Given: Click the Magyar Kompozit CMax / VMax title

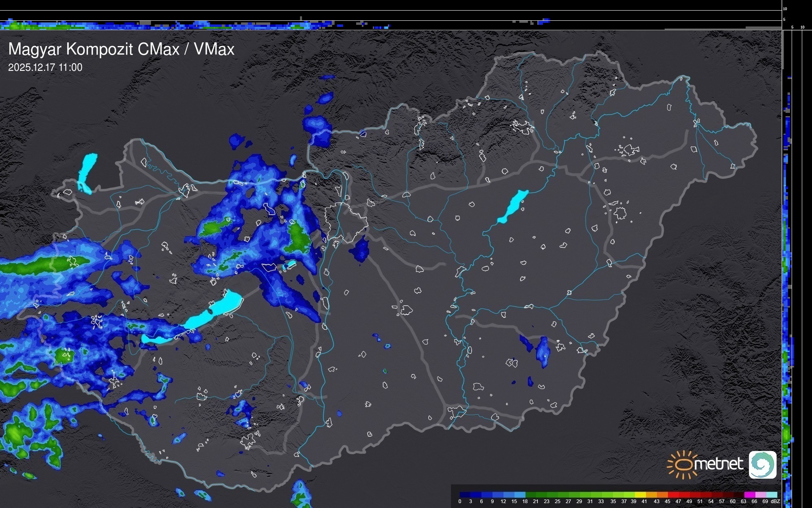Looking at the screenshot, I should (121, 49).
